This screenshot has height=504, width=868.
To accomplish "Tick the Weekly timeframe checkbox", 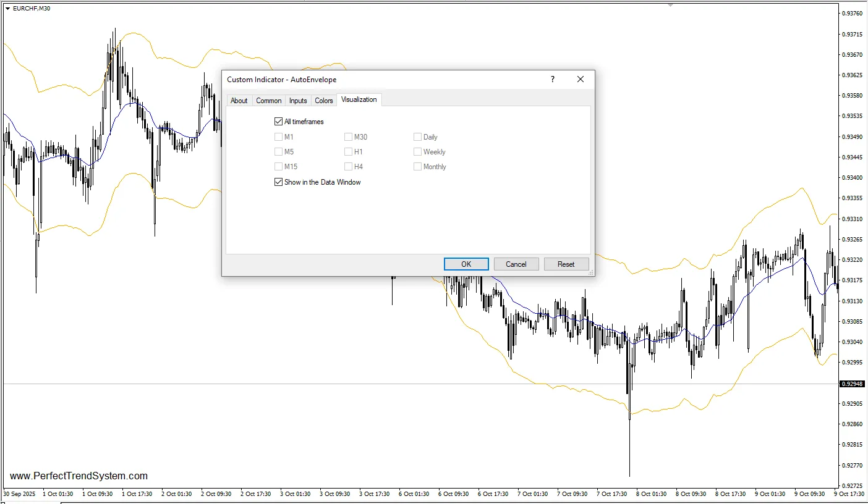I will [x=418, y=152].
